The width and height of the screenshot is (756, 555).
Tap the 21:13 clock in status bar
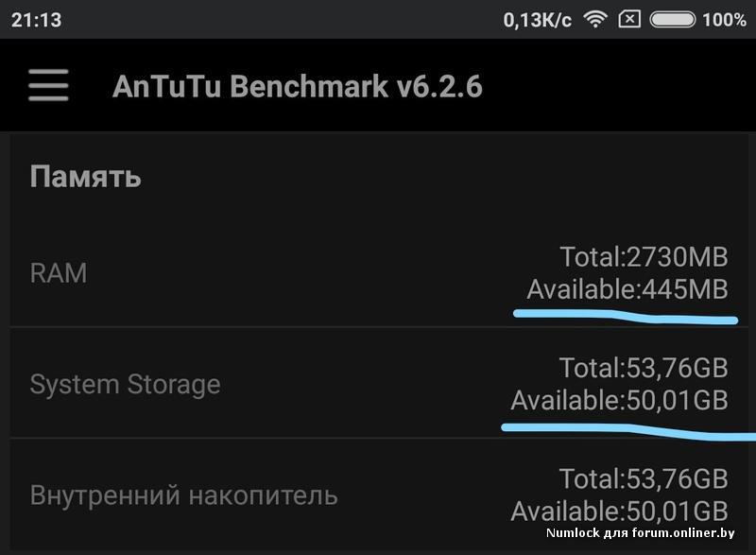36,19
